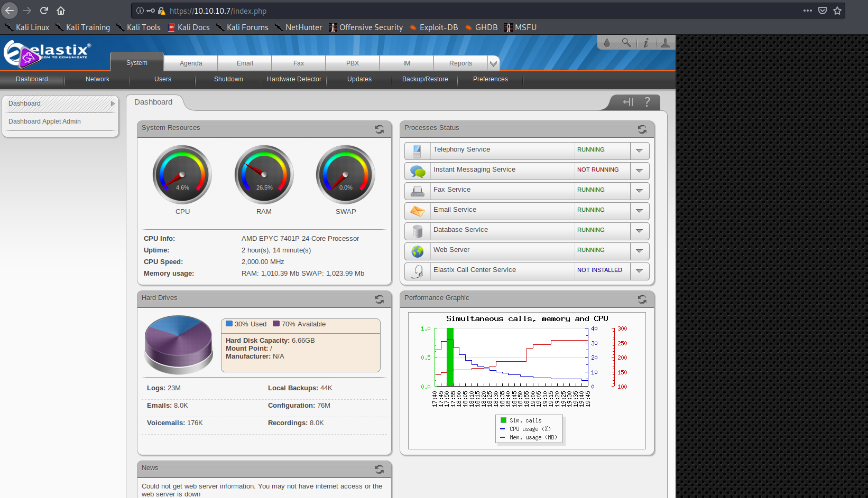Switch to the PBX tab
This screenshot has height=498, width=868.
coord(352,63)
